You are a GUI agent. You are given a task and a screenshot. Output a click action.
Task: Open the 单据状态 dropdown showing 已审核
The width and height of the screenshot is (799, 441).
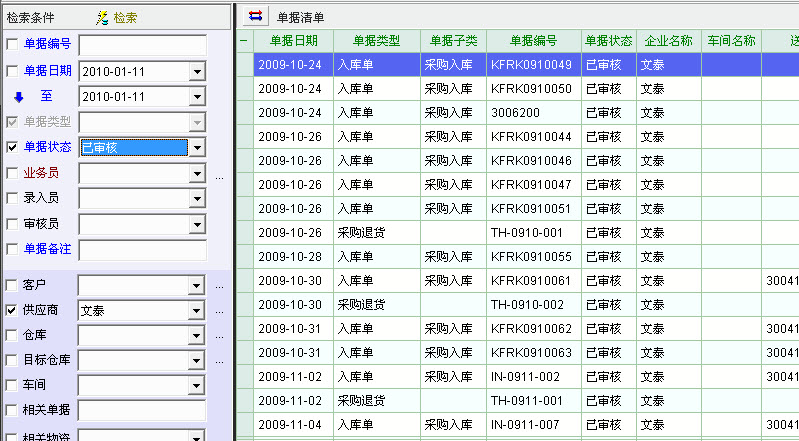click(197, 148)
